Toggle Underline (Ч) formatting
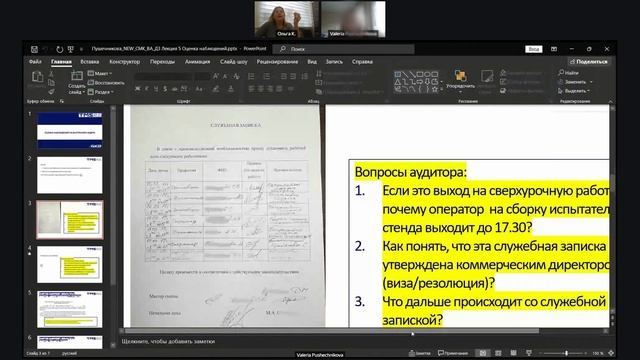 pyautogui.click(x=156, y=89)
